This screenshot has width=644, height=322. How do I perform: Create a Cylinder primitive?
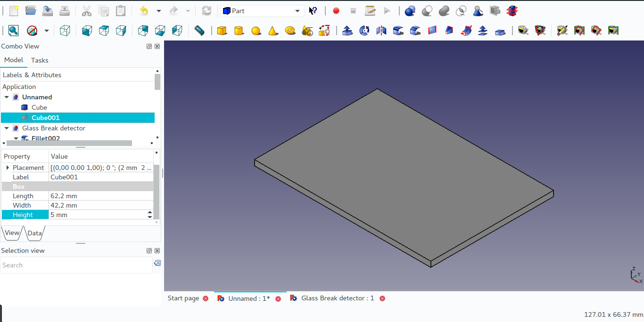[239, 31]
